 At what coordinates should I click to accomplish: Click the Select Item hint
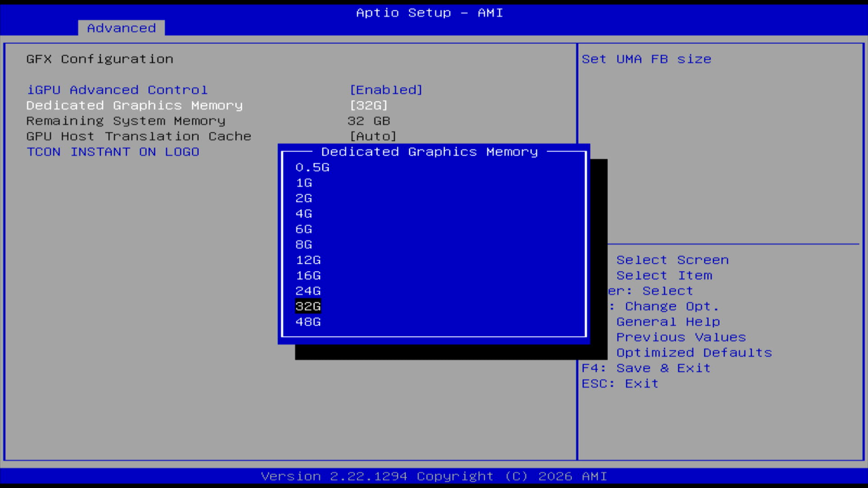click(x=664, y=275)
